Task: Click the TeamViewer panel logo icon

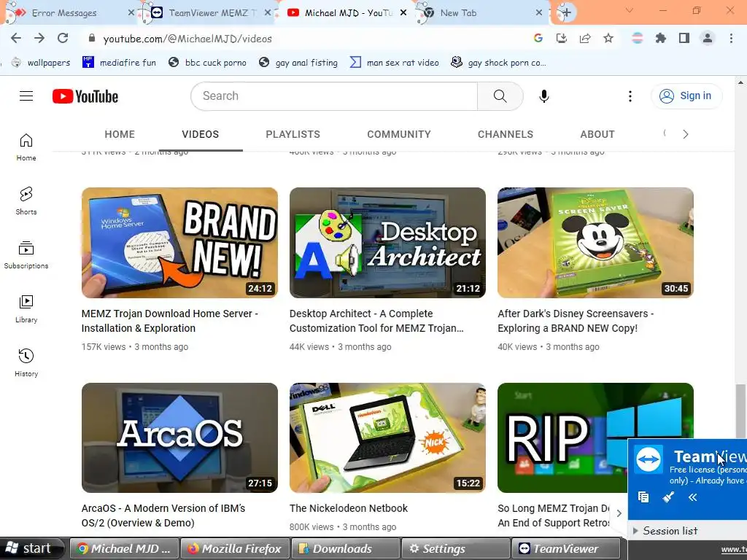Action: tap(649, 459)
